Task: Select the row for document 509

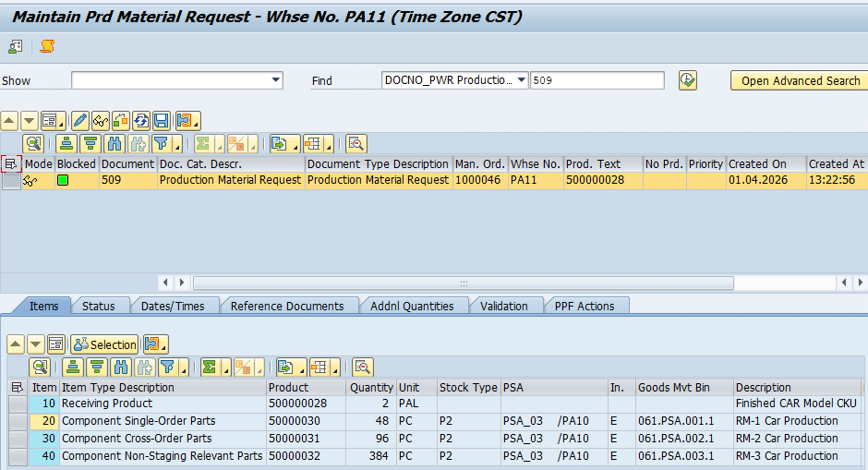Action: coord(11,181)
